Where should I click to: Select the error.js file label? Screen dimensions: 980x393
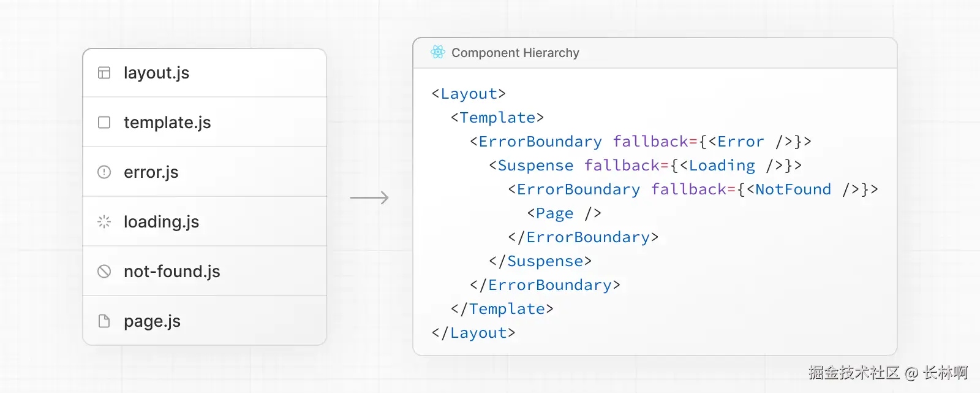click(151, 172)
